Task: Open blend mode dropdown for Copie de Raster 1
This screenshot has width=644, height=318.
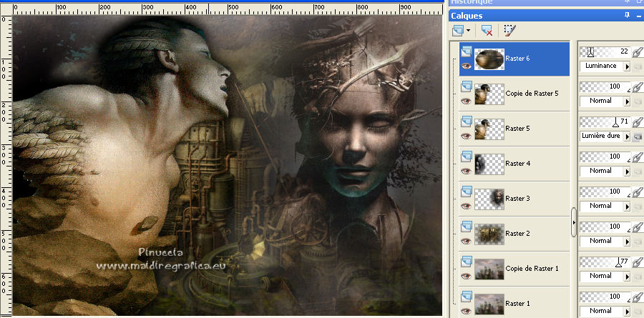Action: pyautogui.click(x=627, y=277)
